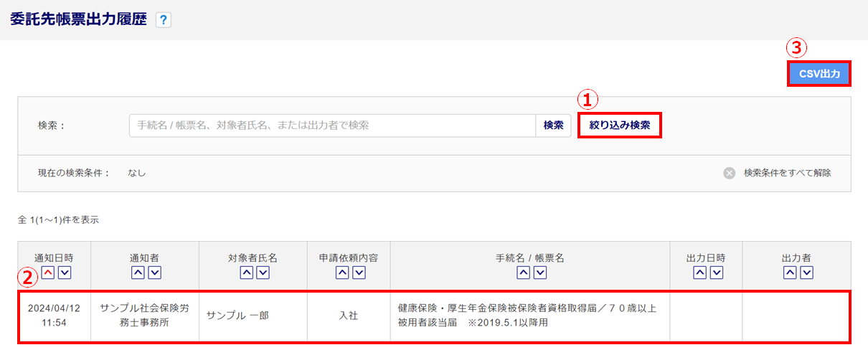Click the 全 1(1～1)件を表示 count text
Viewport: 868px width, 350px height.
tap(58, 220)
